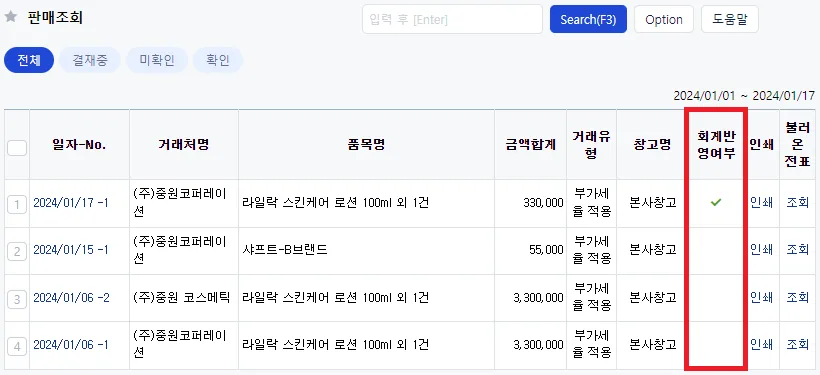The height and width of the screenshot is (375, 820).
Task: Switch to the 미확인 tab
Action: (157, 60)
